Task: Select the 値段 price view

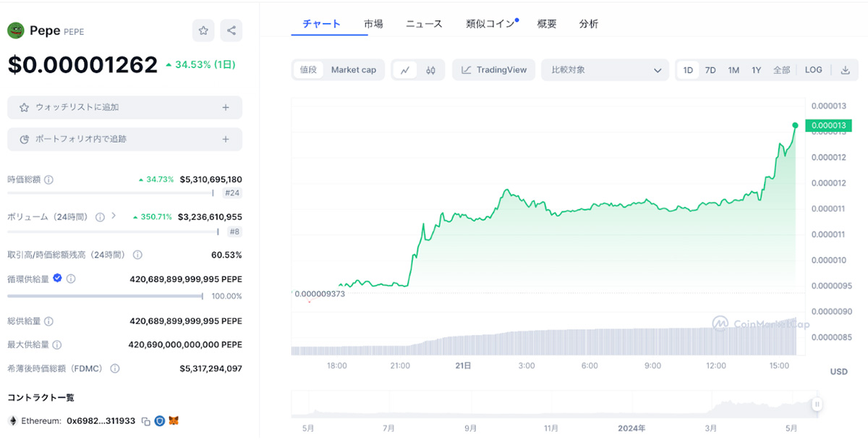Action: 308,70
